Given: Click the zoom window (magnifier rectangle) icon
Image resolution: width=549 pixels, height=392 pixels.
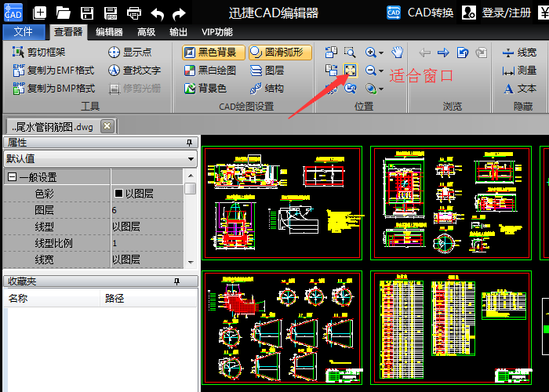Looking at the screenshot, I should [x=350, y=53].
